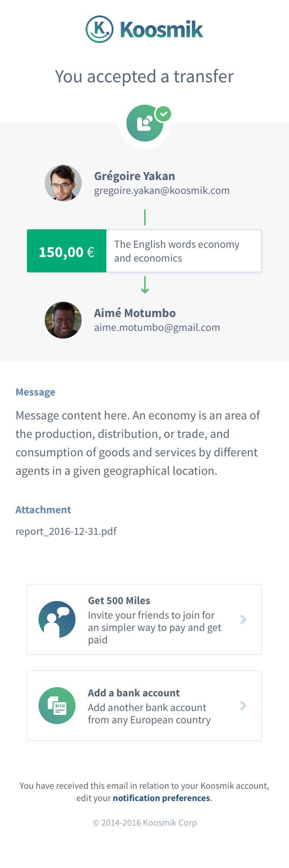The image size is (289, 868).
Task: Expand the Get 500 Miles chevron
Action: click(x=243, y=619)
